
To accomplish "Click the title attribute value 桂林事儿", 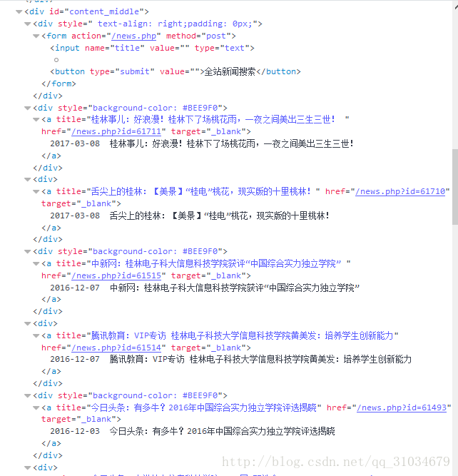I will (x=213, y=119).
